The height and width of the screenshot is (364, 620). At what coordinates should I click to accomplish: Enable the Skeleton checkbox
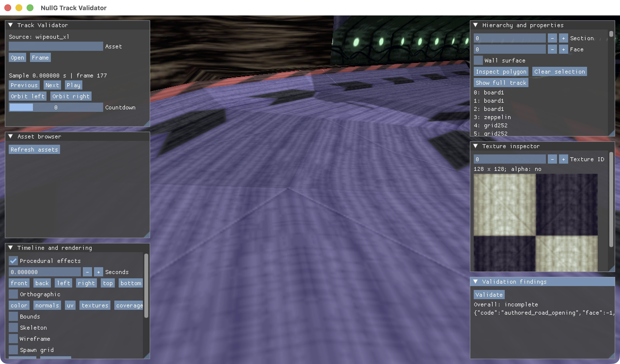point(13,328)
